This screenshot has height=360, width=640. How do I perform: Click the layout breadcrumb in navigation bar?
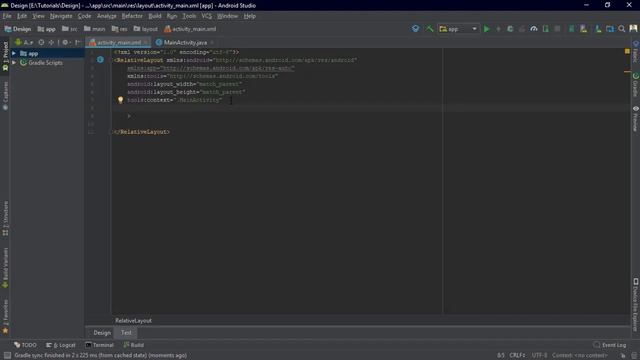pos(145,29)
